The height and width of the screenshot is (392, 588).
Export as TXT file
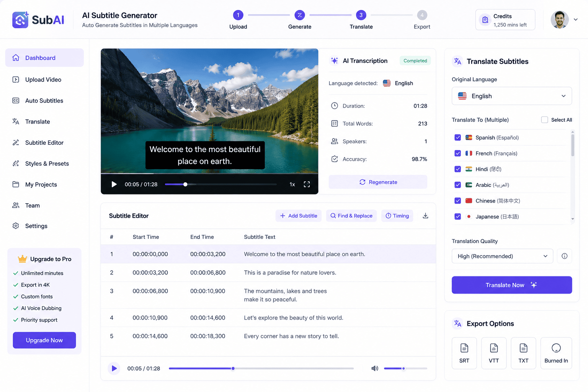point(523,353)
